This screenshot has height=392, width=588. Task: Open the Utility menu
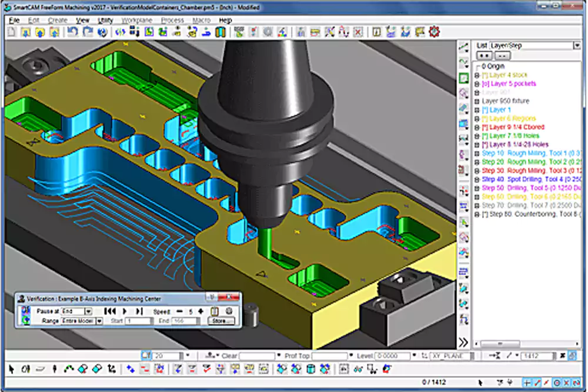pos(105,20)
